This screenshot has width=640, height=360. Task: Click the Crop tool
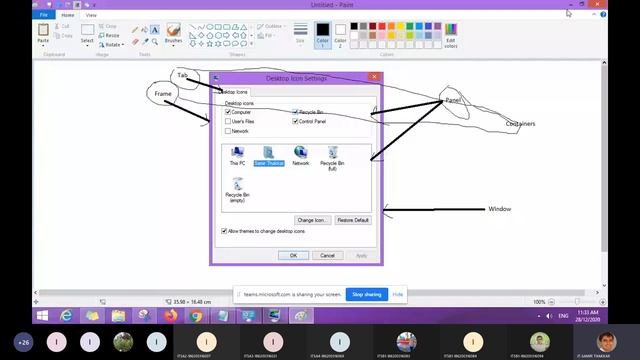click(x=107, y=26)
